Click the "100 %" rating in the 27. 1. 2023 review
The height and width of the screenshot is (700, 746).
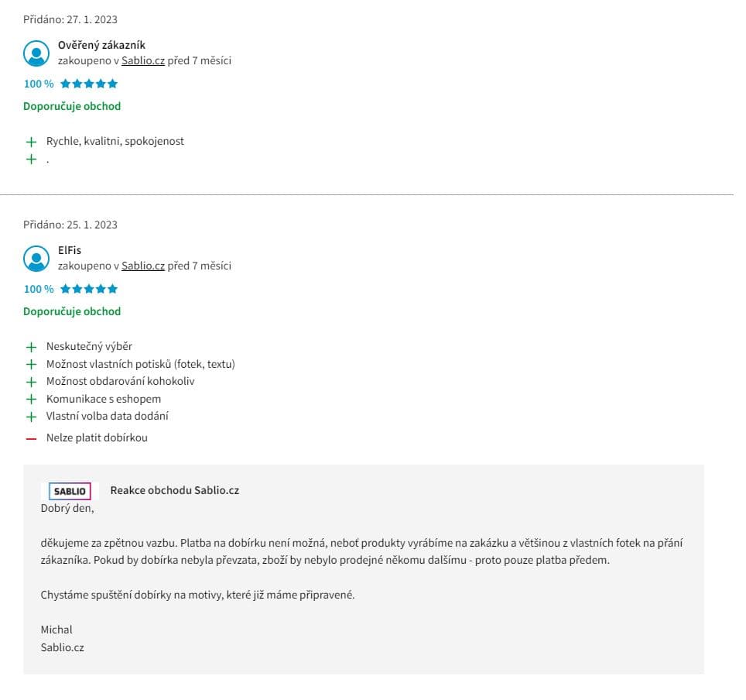[x=39, y=84]
